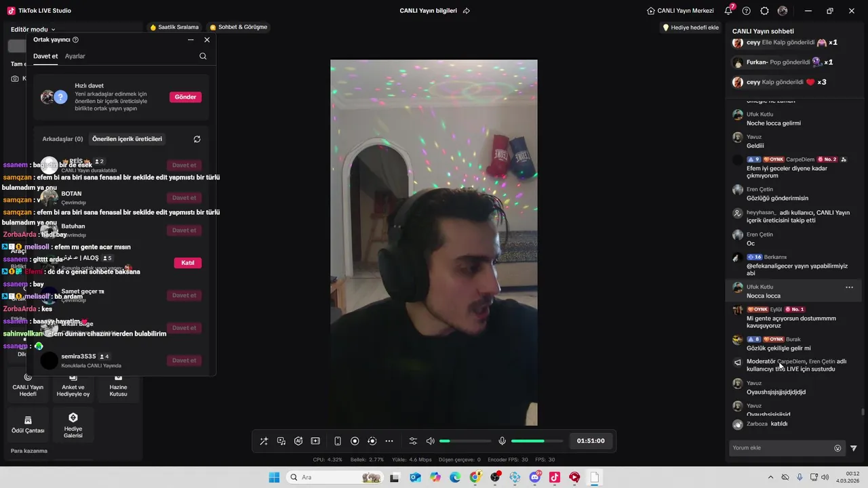Open the audio mixer sliders icon
This screenshot has height=488, width=868.
413,441
